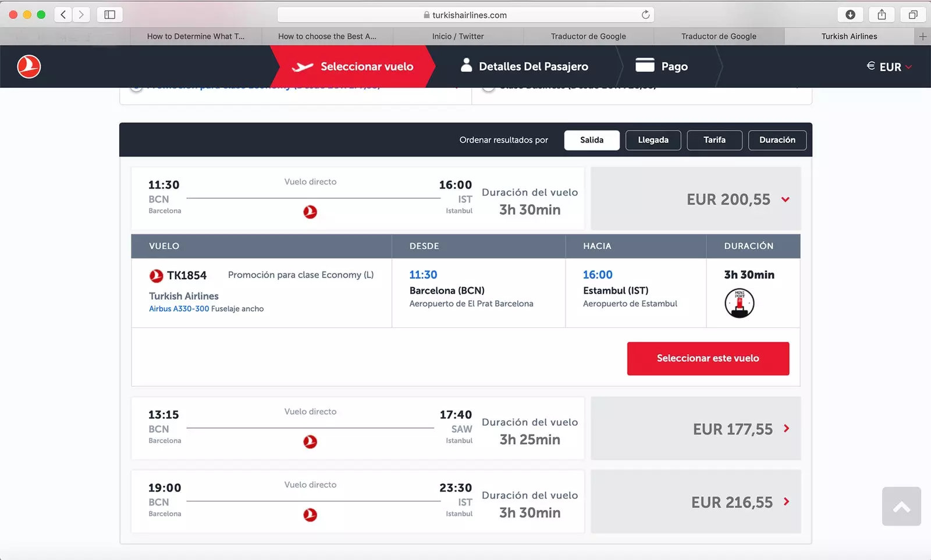931x560 pixels.
Task: Click airline logo on 19:00 flight line
Action: 310,515
